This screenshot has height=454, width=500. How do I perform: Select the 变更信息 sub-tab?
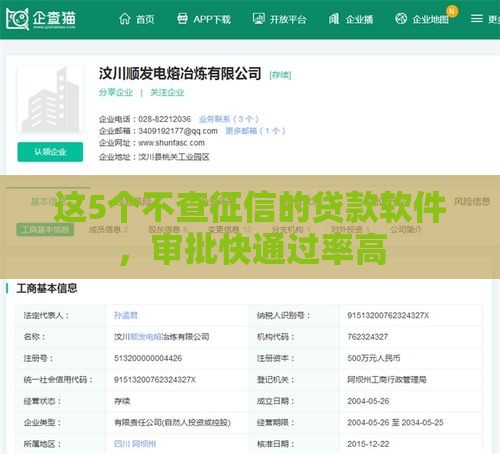(x=229, y=229)
